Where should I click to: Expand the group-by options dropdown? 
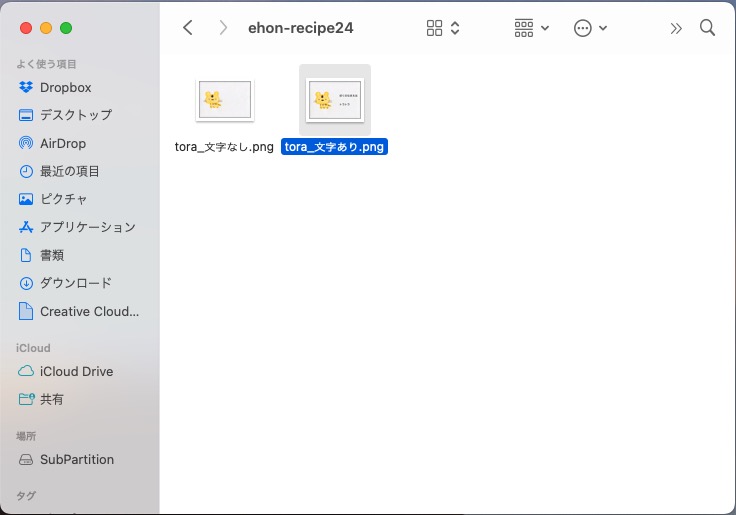coord(531,28)
